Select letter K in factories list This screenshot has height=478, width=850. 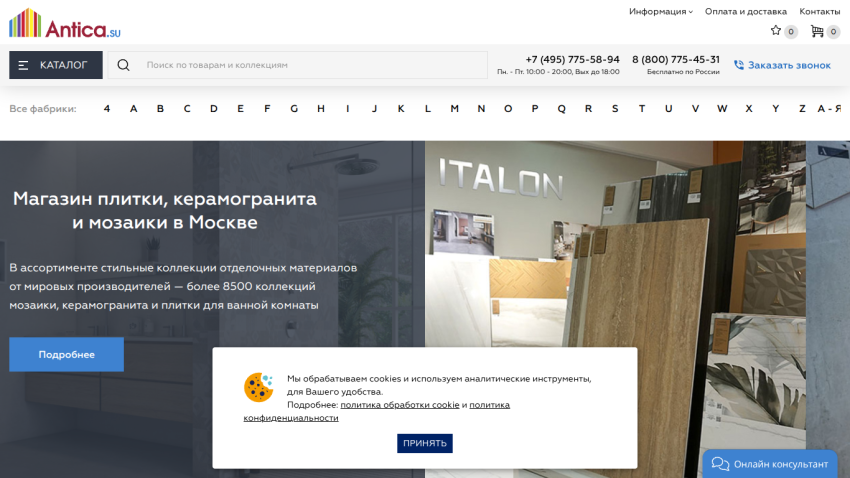[x=401, y=109]
